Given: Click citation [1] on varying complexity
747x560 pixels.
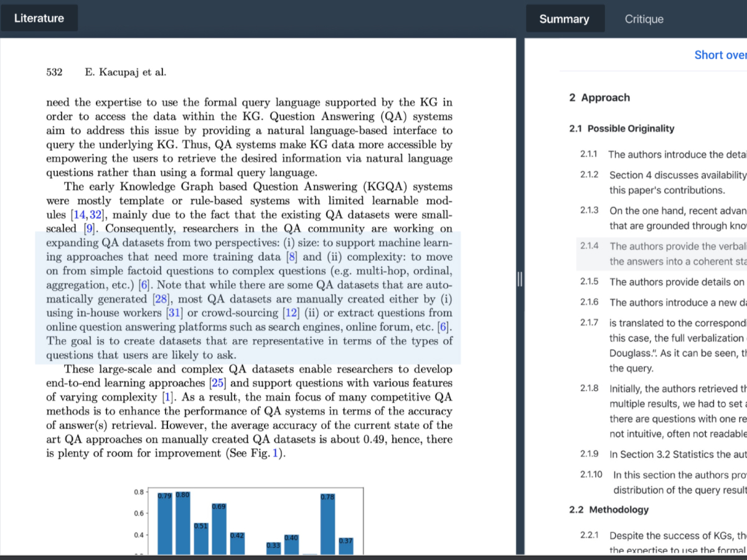Looking at the screenshot, I should 166,397.
